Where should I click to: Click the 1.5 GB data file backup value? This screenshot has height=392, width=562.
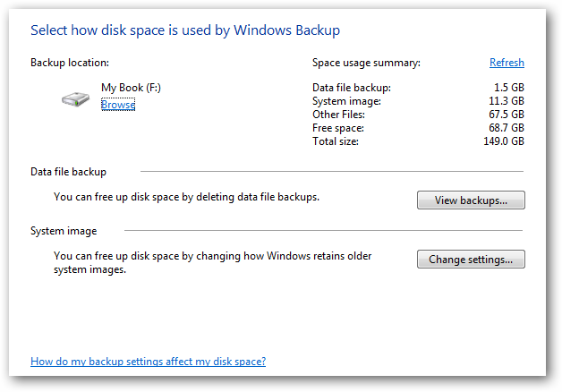pos(507,88)
